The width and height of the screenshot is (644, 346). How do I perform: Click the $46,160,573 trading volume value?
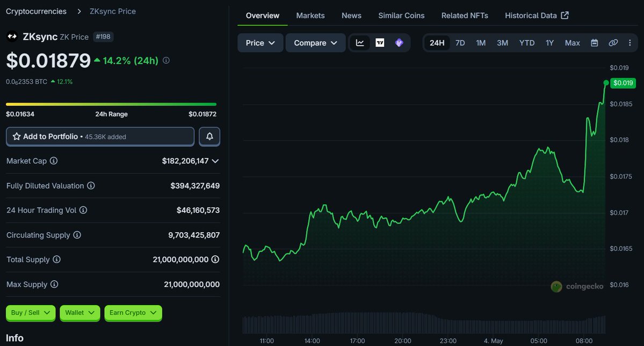[x=198, y=211]
